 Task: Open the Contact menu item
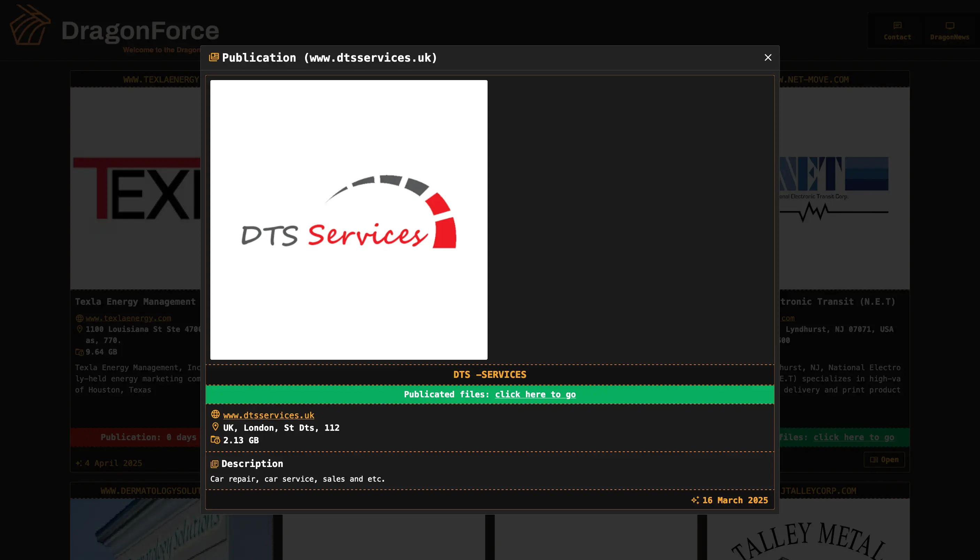(x=897, y=37)
